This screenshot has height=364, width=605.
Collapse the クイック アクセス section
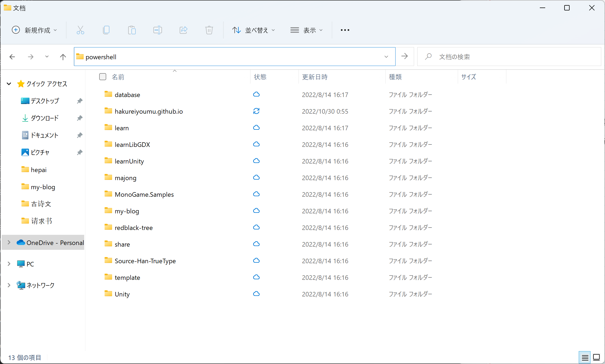point(9,84)
